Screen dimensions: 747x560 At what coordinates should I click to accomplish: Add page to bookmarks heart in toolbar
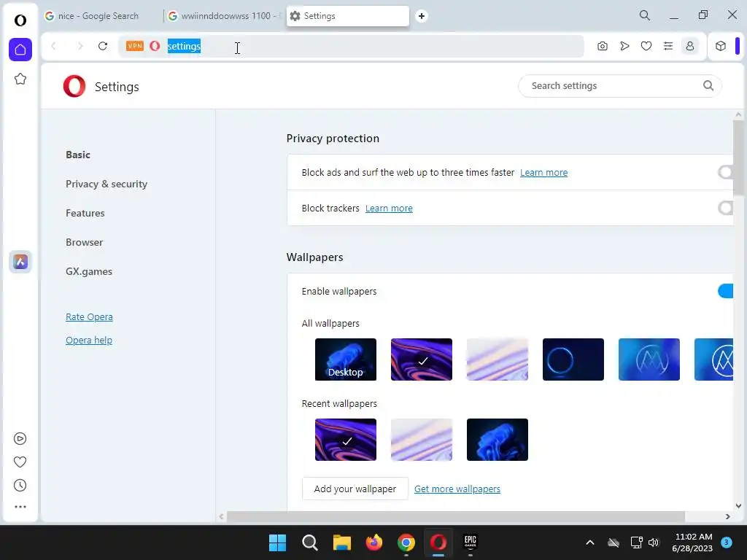[646, 46]
